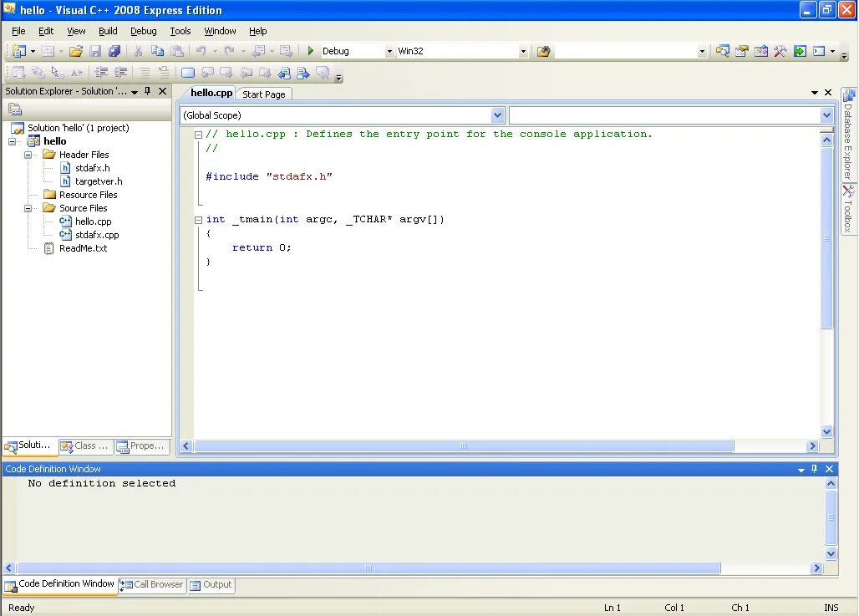Viewport: 859px width, 616px height.
Task: Click the editor horizontal scrollbar thumb
Action: tap(464, 446)
